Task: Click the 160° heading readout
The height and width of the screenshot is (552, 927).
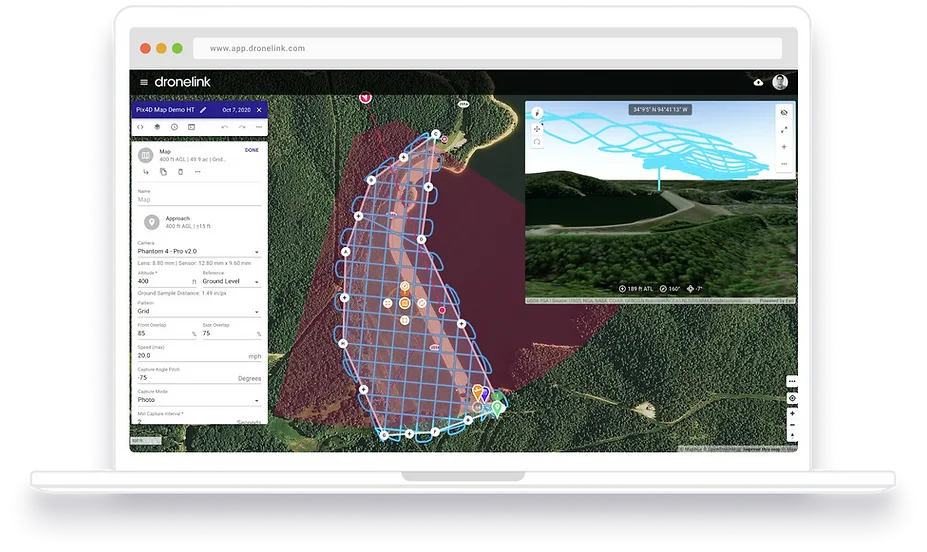Action: [x=670, y=289]
